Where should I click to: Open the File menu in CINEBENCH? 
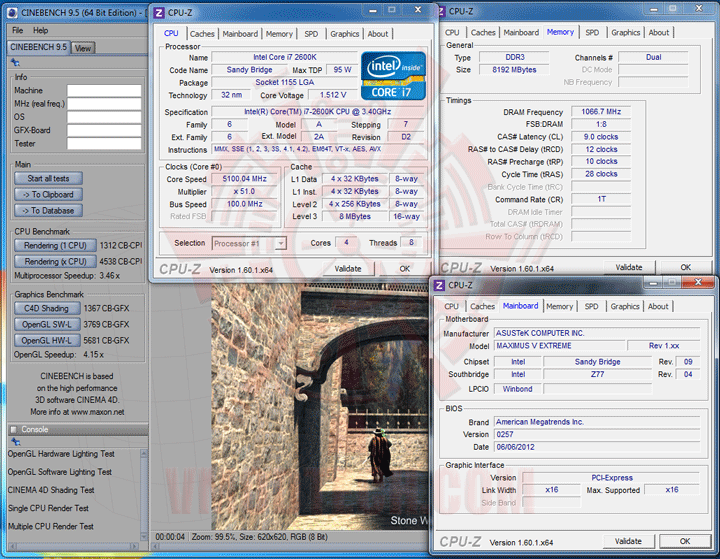pos(18,31)
